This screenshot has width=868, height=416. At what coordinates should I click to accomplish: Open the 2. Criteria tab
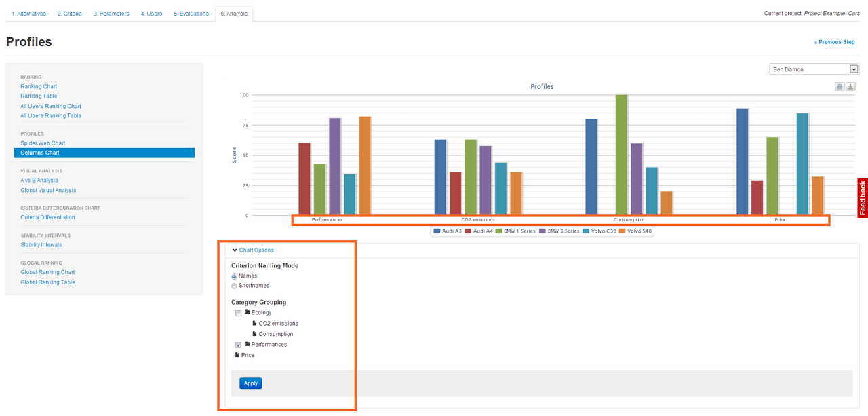(69, 14)
